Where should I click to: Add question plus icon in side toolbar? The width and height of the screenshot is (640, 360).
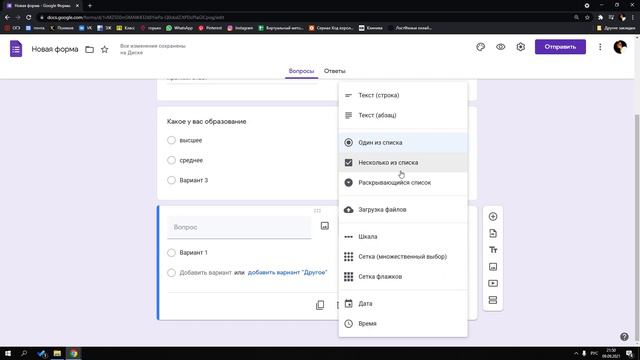493,216
